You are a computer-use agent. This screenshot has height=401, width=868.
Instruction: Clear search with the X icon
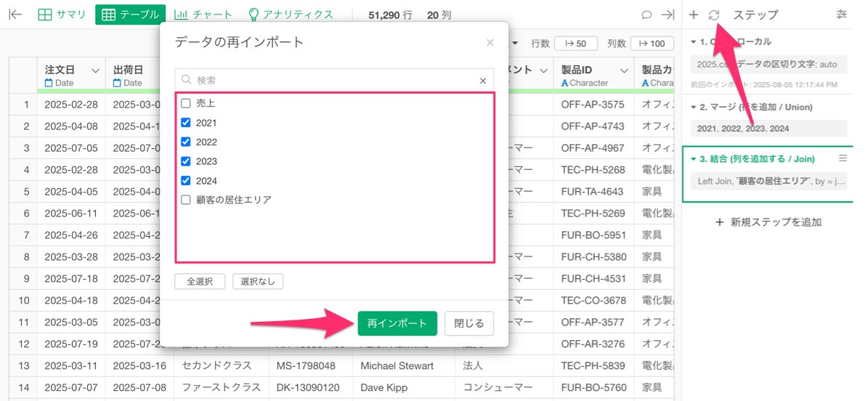483,81
